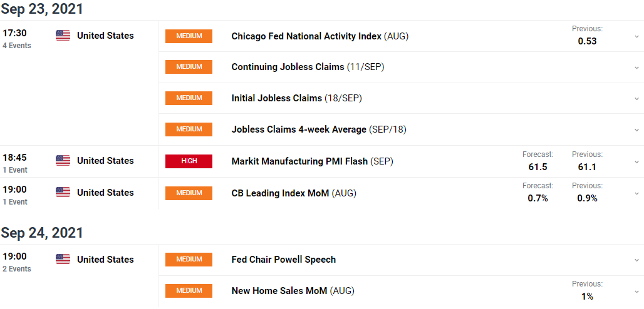The width and height of the screenshot is (644, 309).
Task: Click the US flag beside 19:00 on Sep 23
Action: point(63,193)
